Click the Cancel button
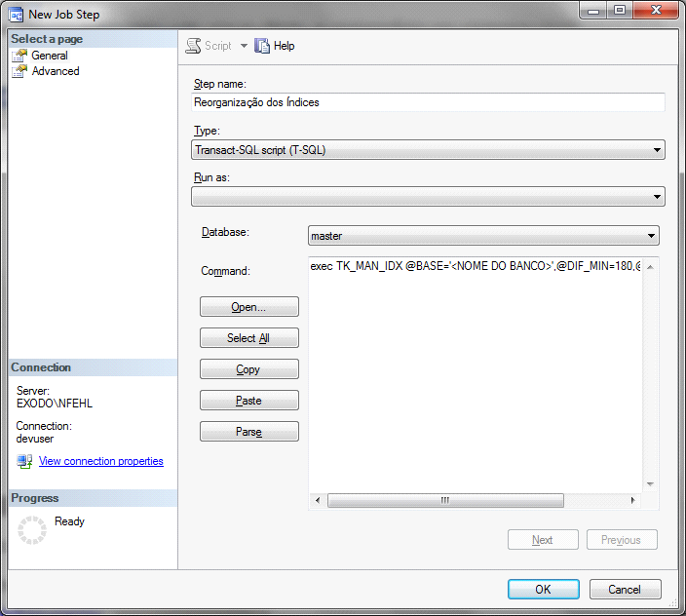Viewport: 686px width, 616px height. coord(625,590)
